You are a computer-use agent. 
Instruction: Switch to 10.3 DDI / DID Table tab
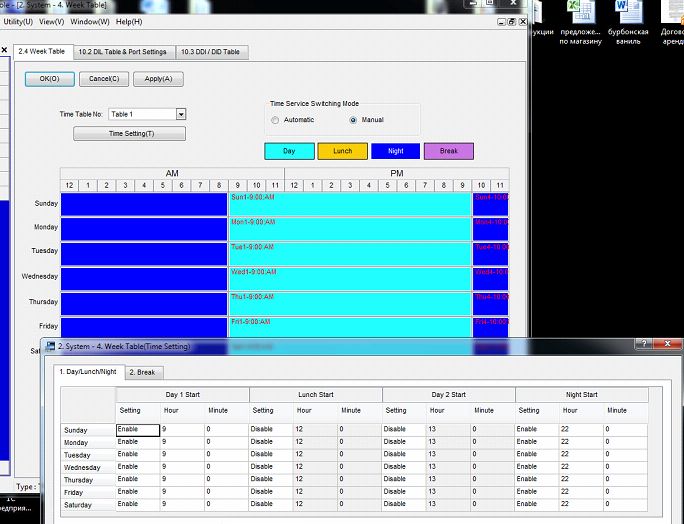(x=212, y=52)
